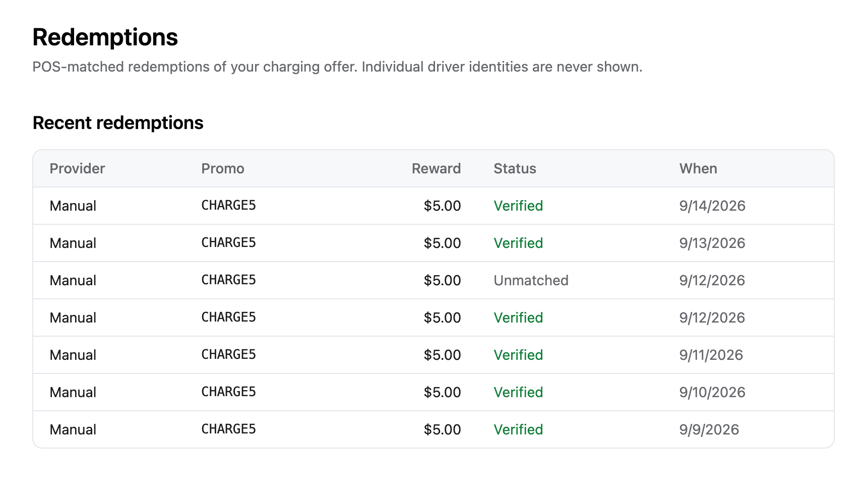Click the Provider column header

coord(77,168)
